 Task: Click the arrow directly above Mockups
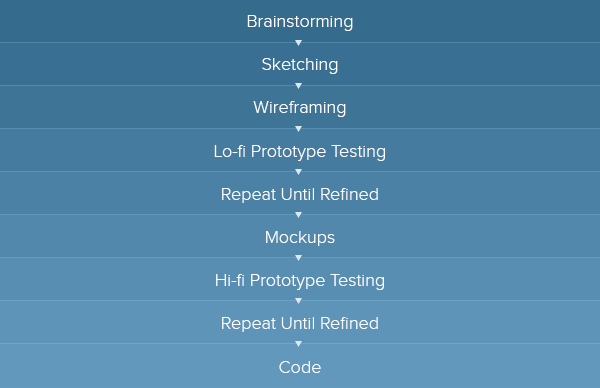(298, 215)
